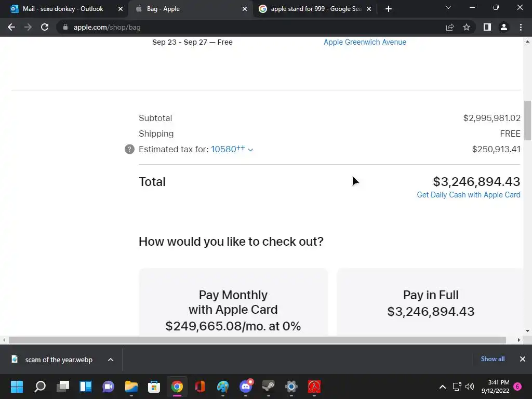View site info via padlock icon
Viewport: 532px width, 399px height.
65,27
